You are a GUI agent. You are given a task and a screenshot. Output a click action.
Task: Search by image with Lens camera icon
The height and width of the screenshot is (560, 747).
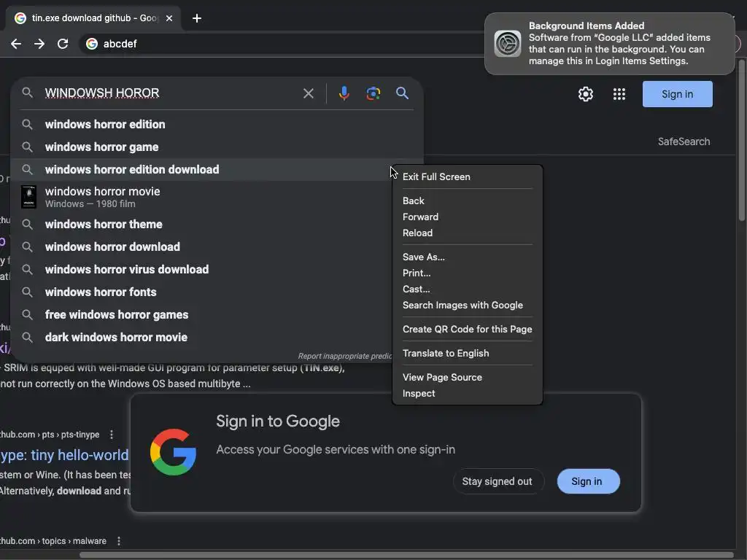coord(373,93)
